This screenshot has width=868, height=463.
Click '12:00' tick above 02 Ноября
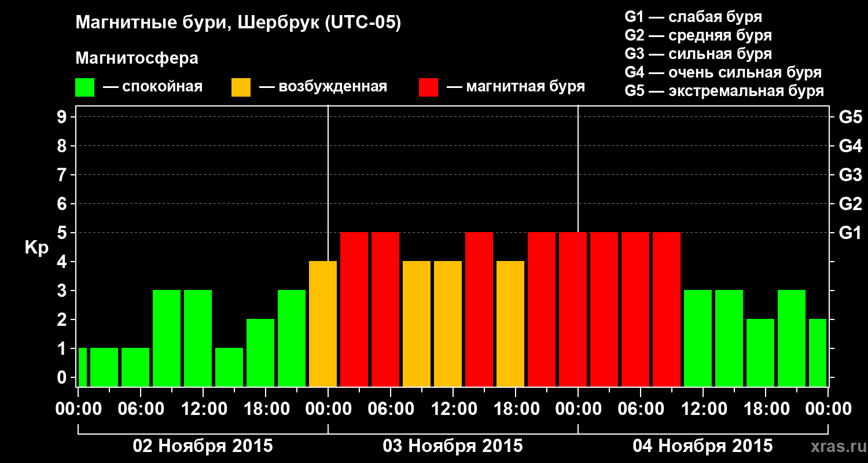click(x=203, y=409)
